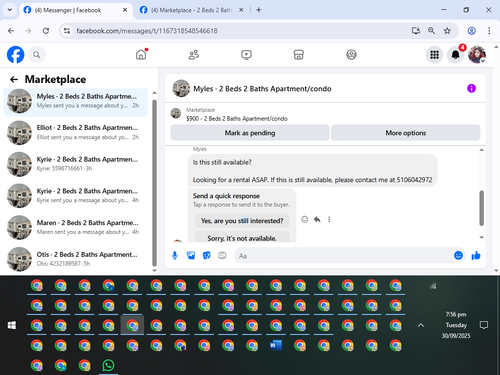Click the back arrow beside Marketplace heading
Screen dimensions: 500x375
(x=14, y=79)
